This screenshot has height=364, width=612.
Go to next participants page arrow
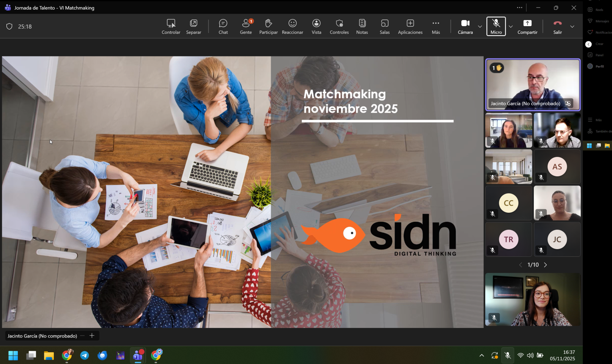[x=546, y=265]
